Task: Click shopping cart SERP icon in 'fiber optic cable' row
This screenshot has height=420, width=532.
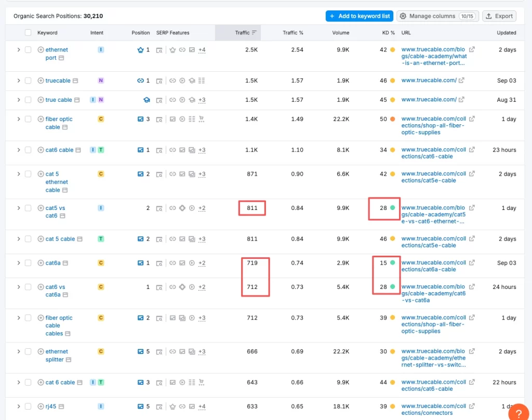Action: (202, 119)
